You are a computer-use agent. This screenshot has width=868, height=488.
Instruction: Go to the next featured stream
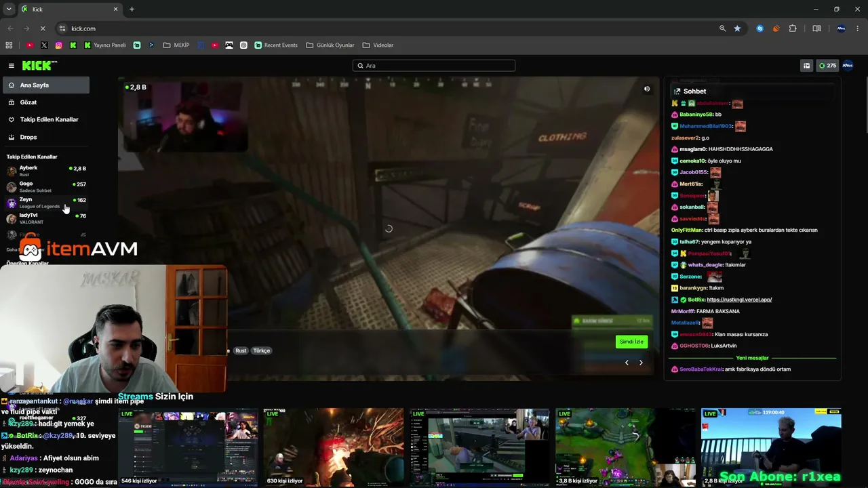(641, 363)
